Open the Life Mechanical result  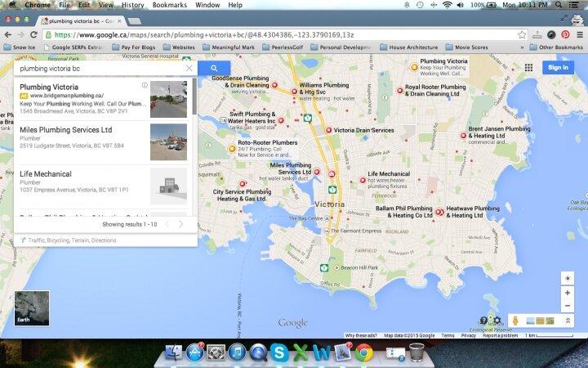[46, 174]
